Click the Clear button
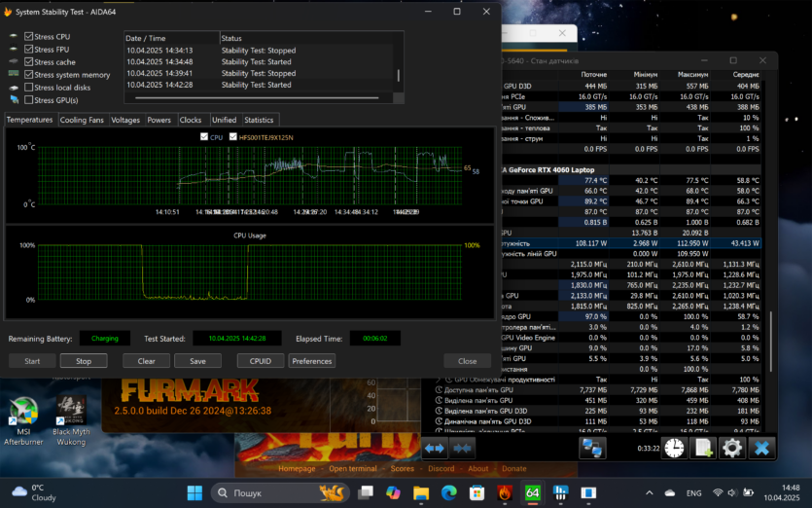Image resolution: width=812 pixels, height=508 pixels. (146, 361)
